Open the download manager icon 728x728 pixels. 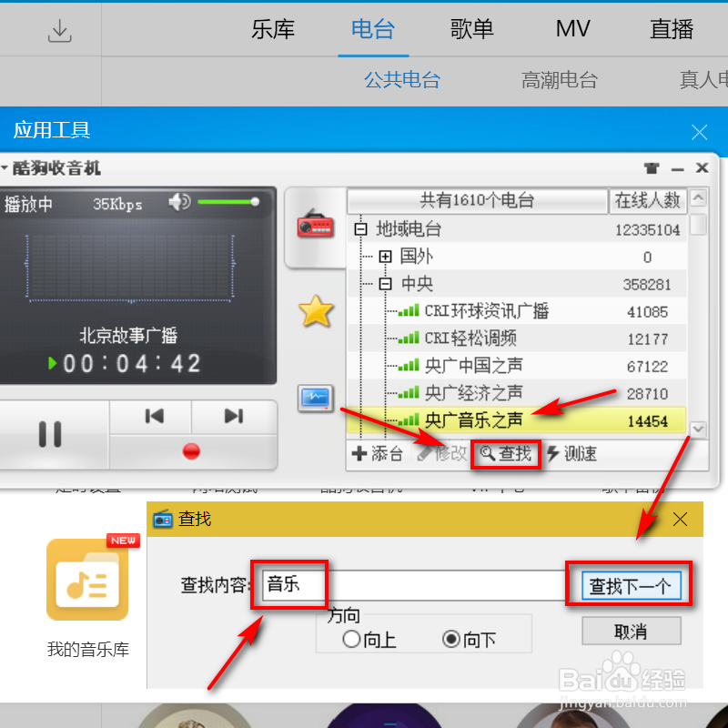tap(59, 31)
